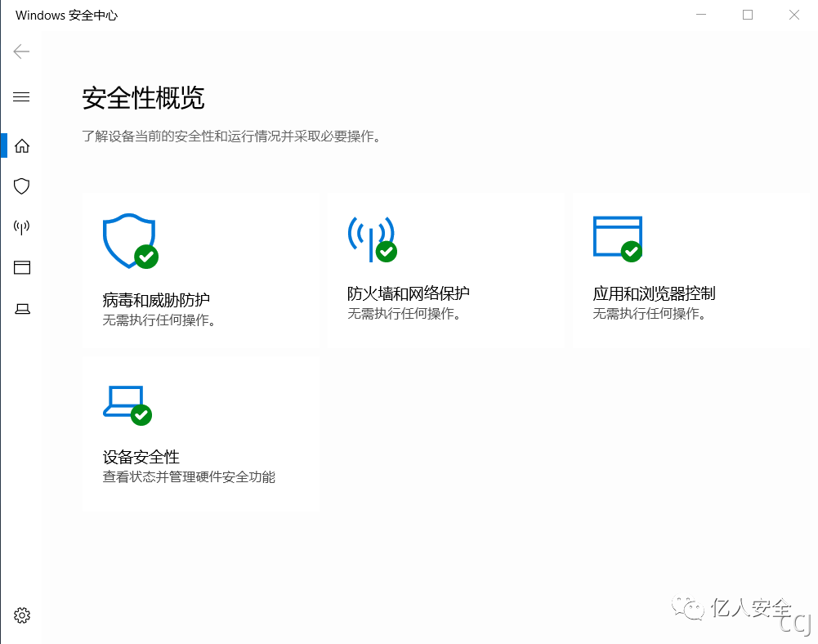Click the shield icon on the 病毒和威胁防护 tile
The image size is (818, 644).
pos(129,241)
